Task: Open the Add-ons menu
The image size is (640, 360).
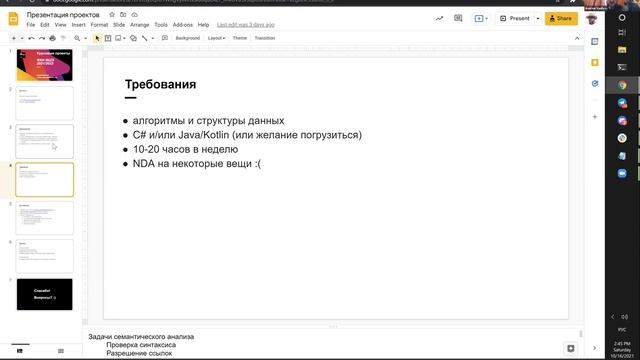Action: coord(182,25)
